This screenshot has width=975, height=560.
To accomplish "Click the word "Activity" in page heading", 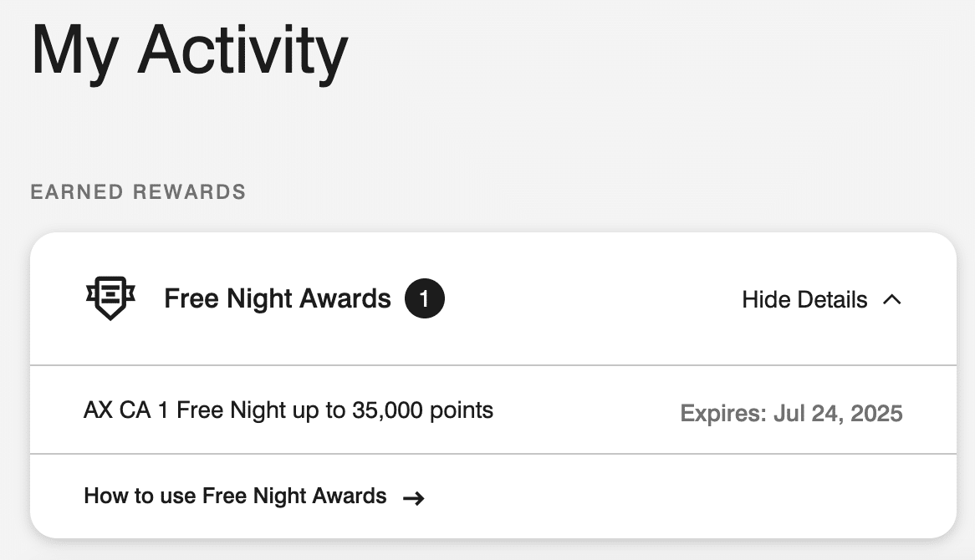I will (x=242, y=52).
